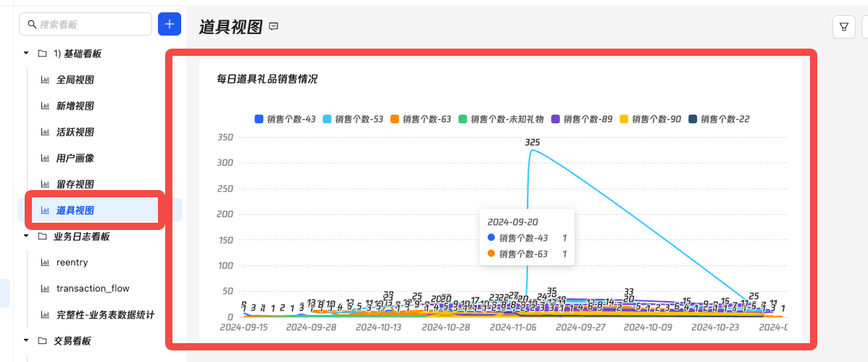Click the chart icon beside 道具视图
868x362 pixels.
click(x=45, y=210)
